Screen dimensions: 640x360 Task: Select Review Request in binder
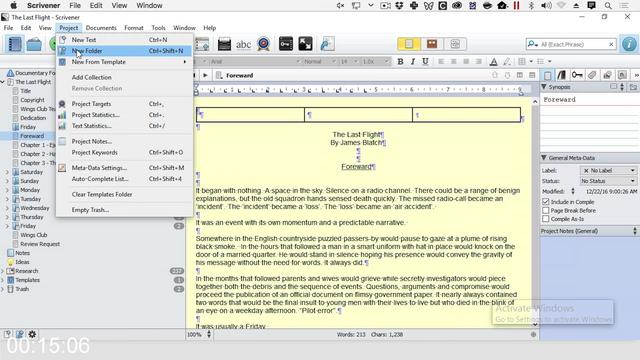click(40, 244)
